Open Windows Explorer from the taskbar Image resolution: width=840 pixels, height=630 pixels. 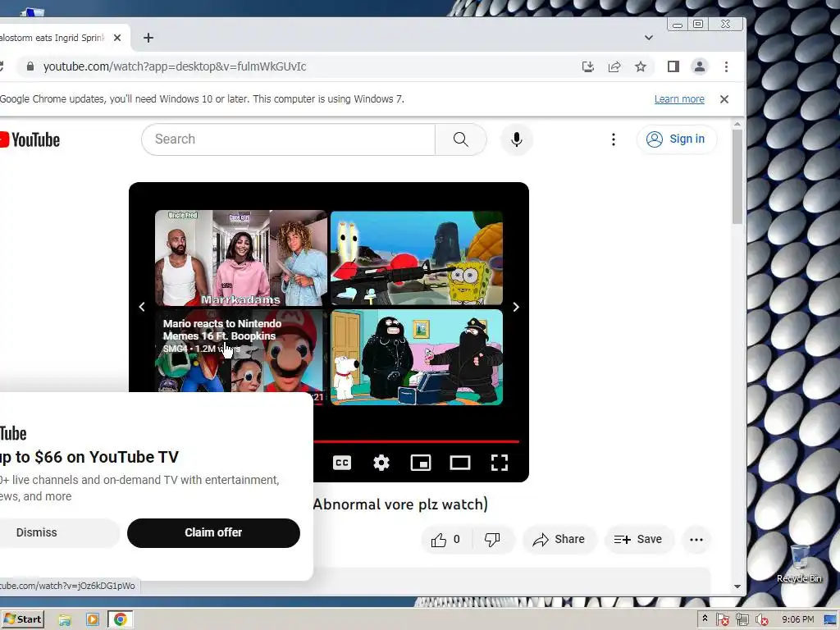pos(65,620)
